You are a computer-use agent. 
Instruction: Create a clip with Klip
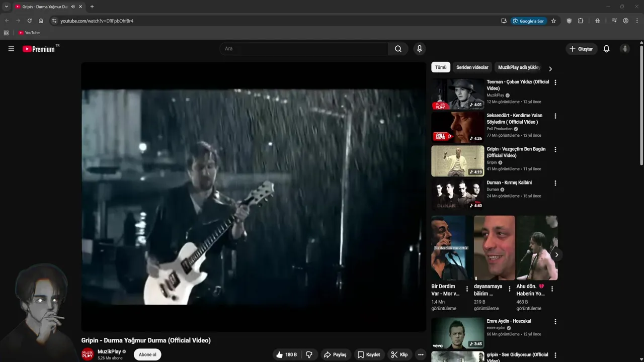tap(399, 354)
